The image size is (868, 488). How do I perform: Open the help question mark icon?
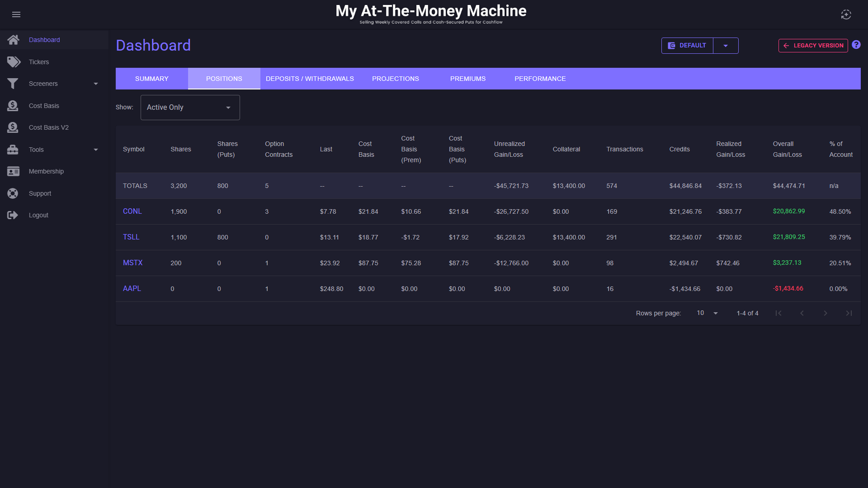[x=856, y=45]
